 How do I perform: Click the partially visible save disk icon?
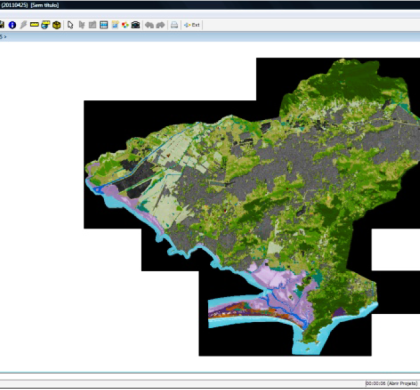(x=2, y=25)
